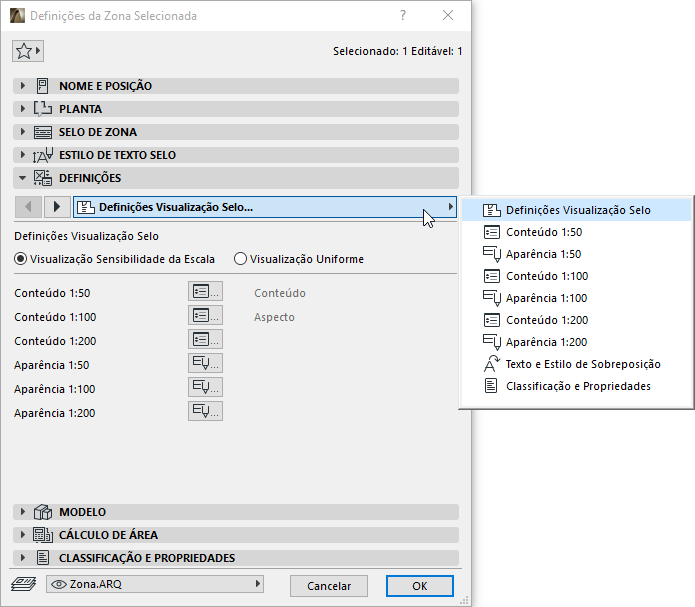Open Aparência 1:50 settings icon button

pyautogui.click(x=205, y=364)
